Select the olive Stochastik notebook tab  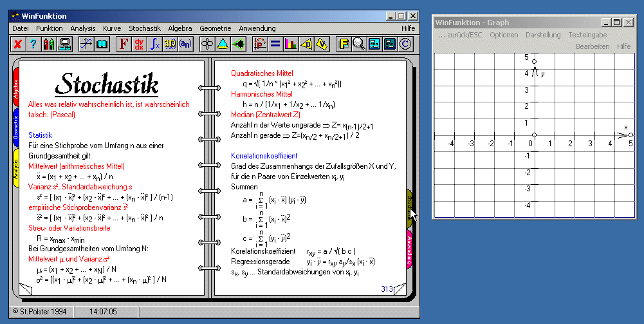pos(409,209)
